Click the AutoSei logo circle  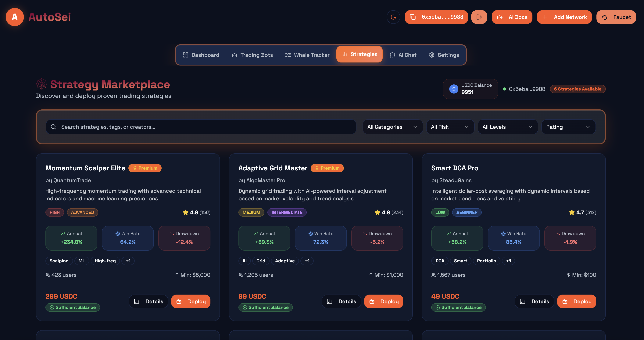tap(15, 17)
